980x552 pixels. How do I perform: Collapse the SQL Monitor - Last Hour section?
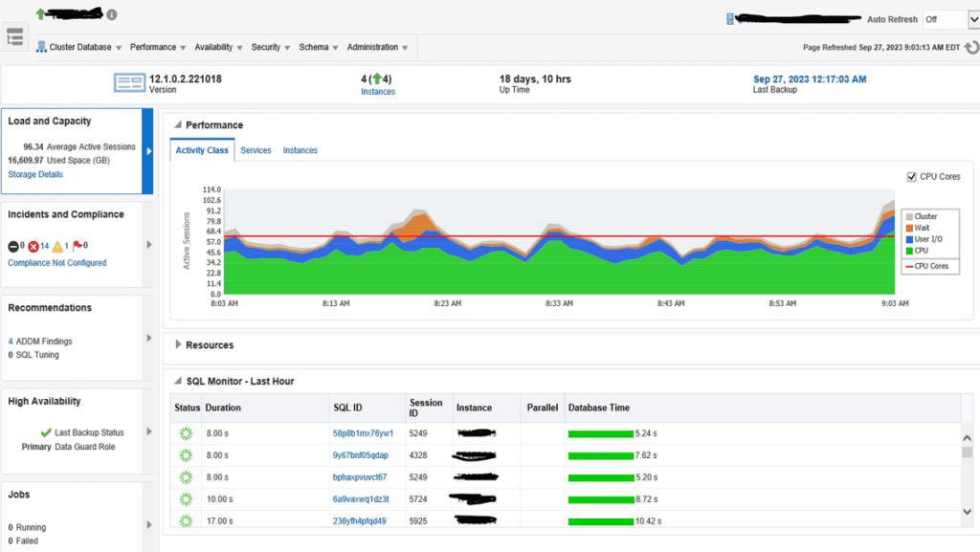pyautogui.click(x=178, y=381)
